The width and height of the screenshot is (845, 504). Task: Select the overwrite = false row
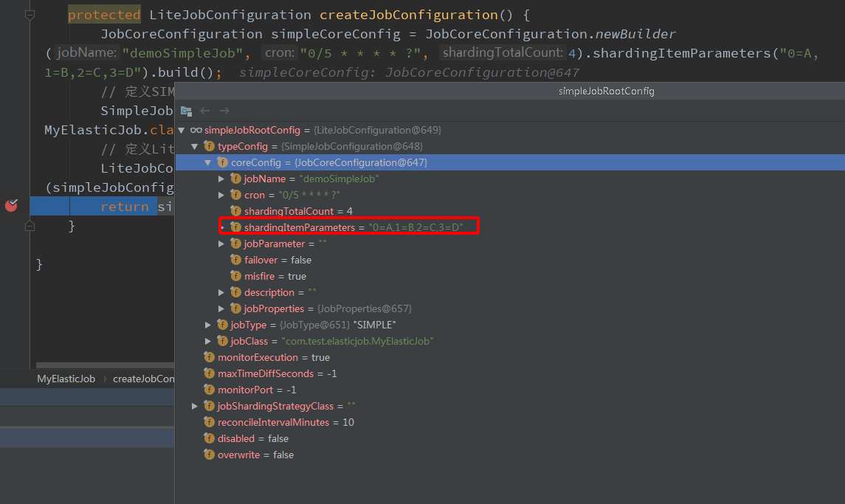point(510,455)
